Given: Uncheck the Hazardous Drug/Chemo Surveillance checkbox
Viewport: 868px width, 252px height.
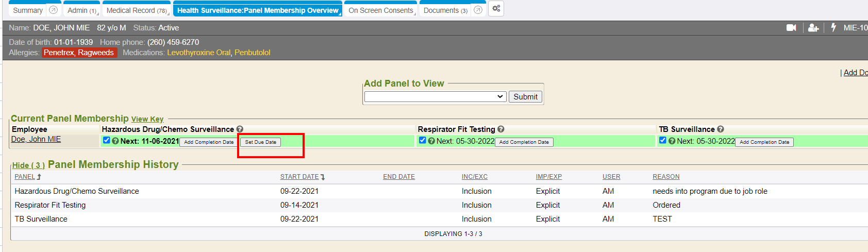Looking at the screenshot, I should (106, 140).
